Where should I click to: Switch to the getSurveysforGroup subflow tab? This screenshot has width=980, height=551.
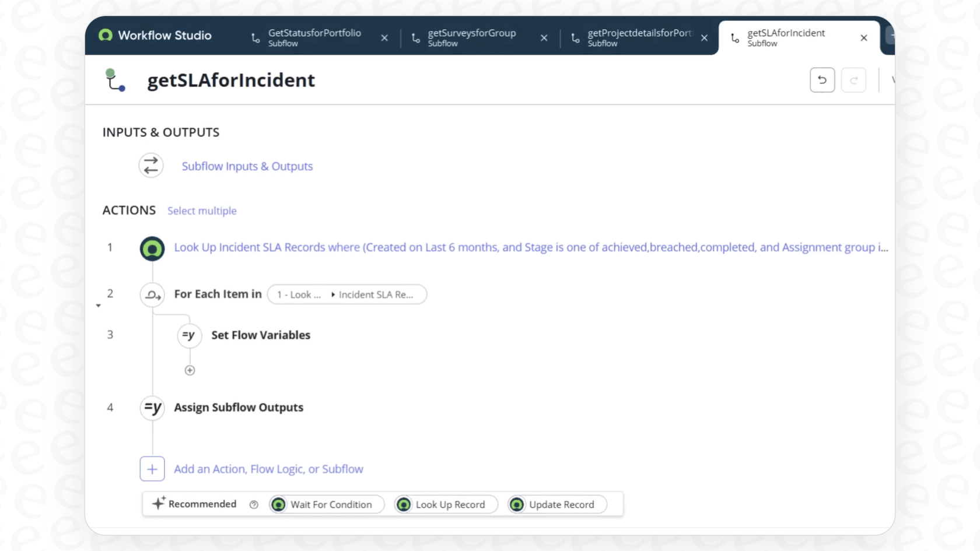pos(472,37)
